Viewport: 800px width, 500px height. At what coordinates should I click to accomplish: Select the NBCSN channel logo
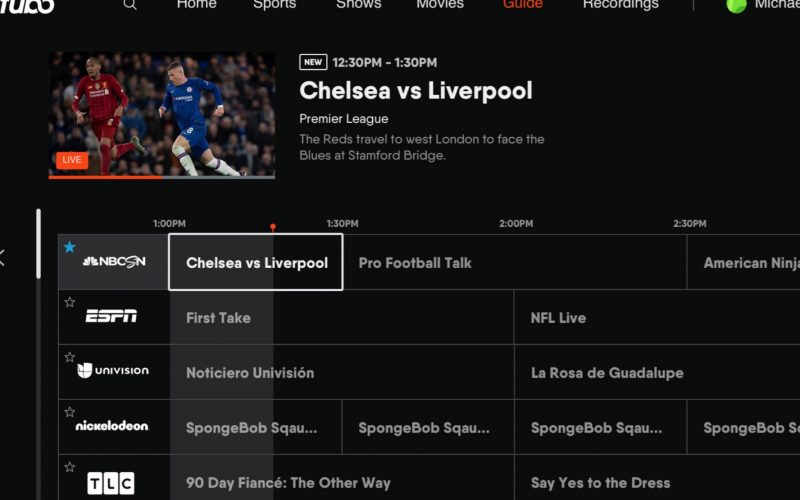click(x=114, y=262)
